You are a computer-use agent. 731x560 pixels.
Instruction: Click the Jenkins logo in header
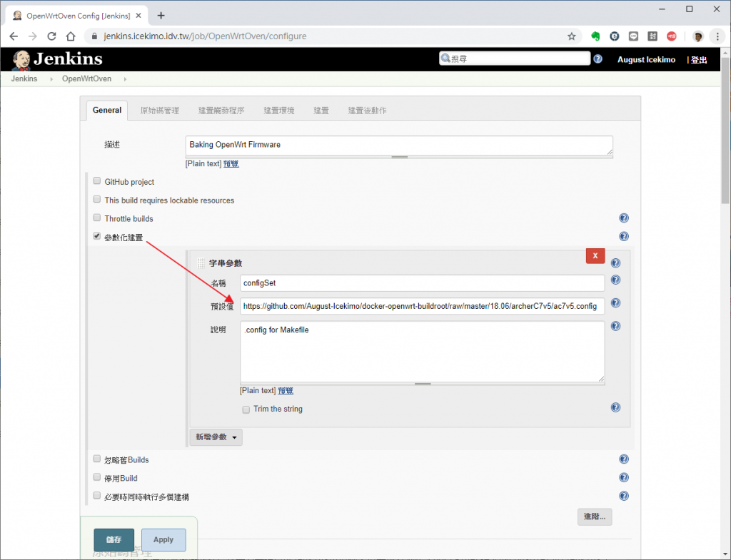click(57, 60)
